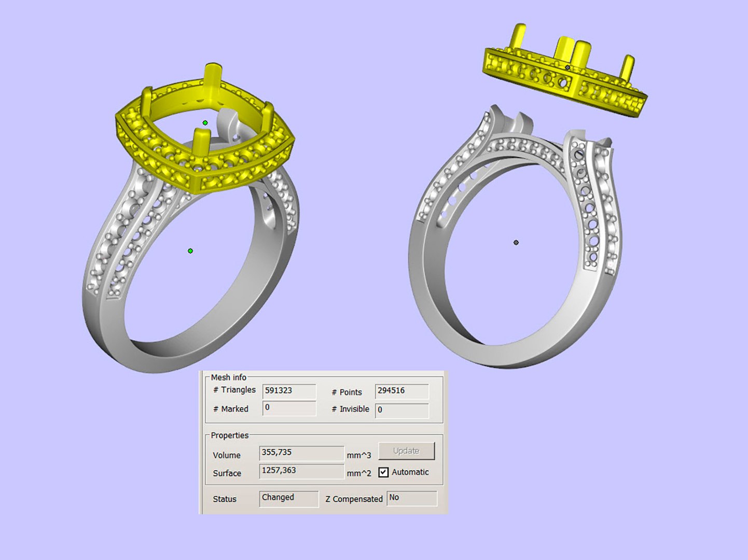The width and height of the screenshot is (748, 560).
Task: Click the Points count field
Action: point(402,391)
